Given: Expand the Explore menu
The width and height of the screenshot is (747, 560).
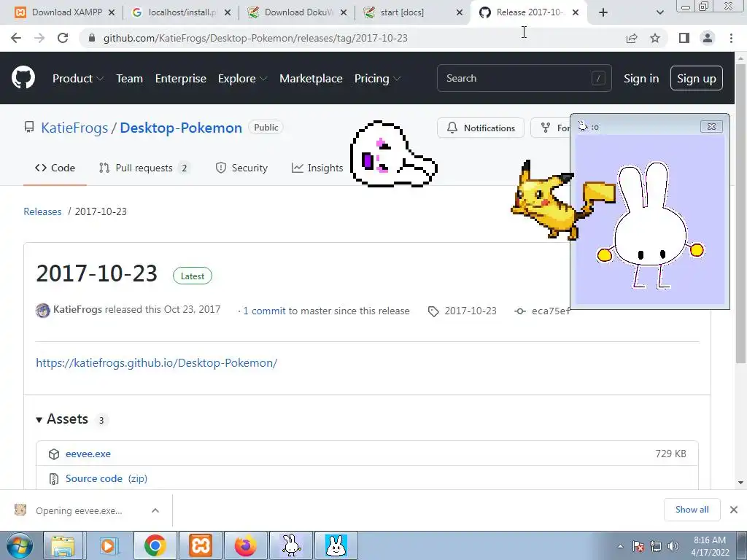Looking at the screenshot, I should pyautogui.click(x=242, y=79).
